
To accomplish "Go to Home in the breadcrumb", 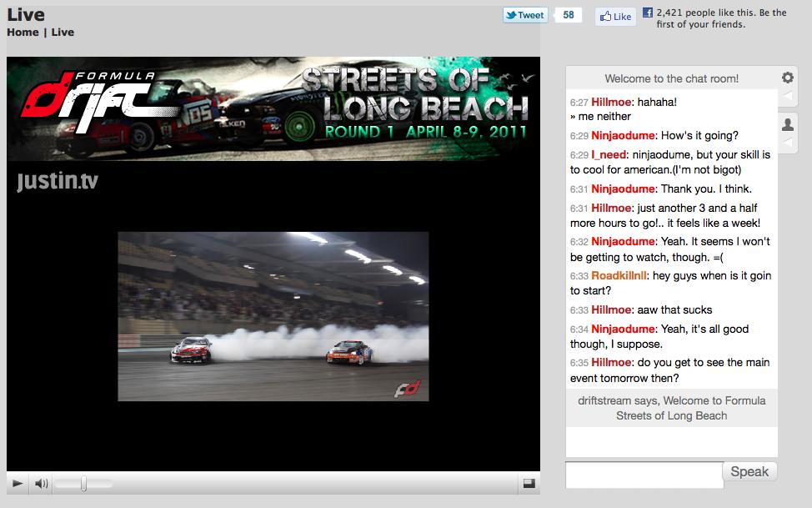I will pyautogui.click(x=23, y=33).
